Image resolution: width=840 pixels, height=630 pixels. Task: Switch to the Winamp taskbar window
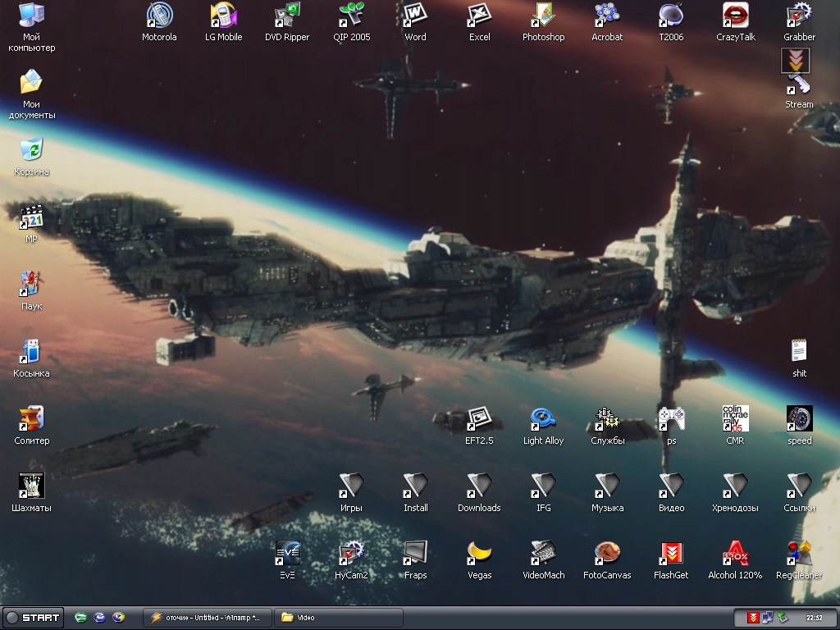click(206, 618)
